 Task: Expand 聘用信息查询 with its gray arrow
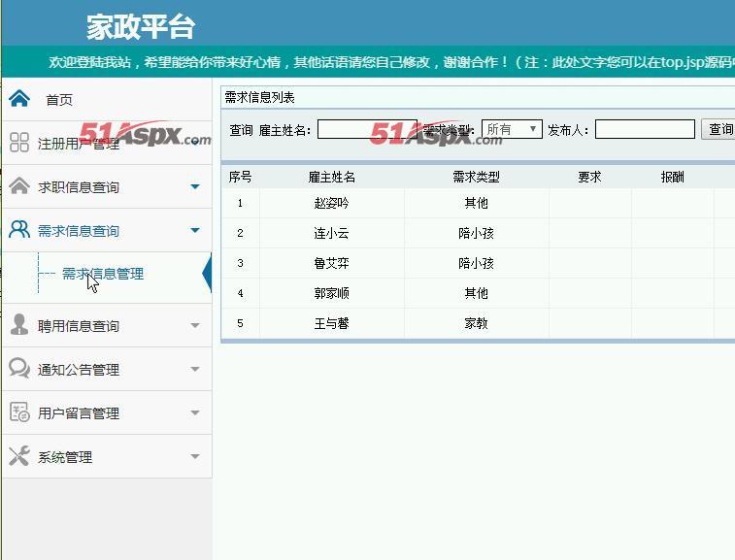195,325
